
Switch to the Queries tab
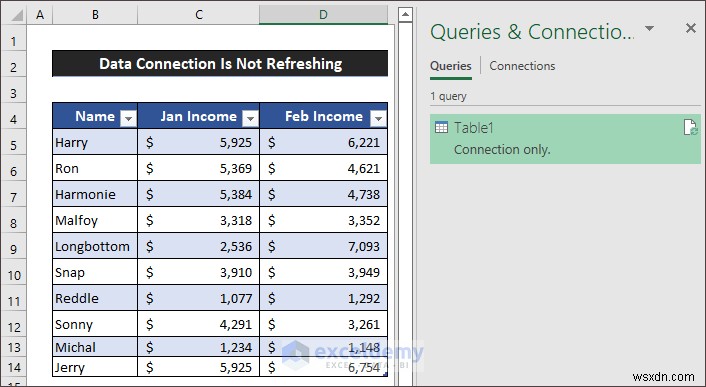pos(451,66)
